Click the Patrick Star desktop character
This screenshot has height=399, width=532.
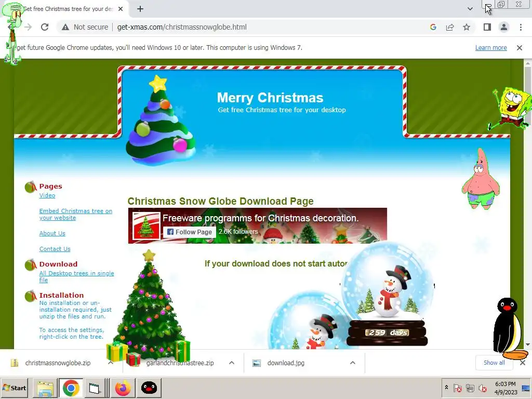point(481,179)
